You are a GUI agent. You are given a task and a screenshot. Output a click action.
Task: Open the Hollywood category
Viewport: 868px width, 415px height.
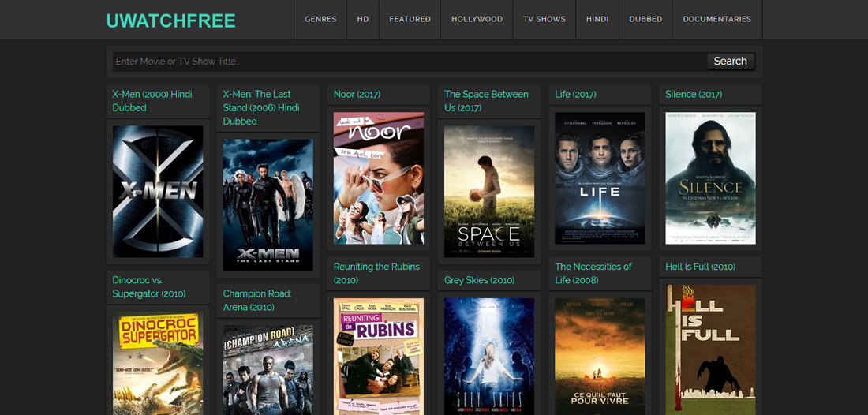point(477,20)
